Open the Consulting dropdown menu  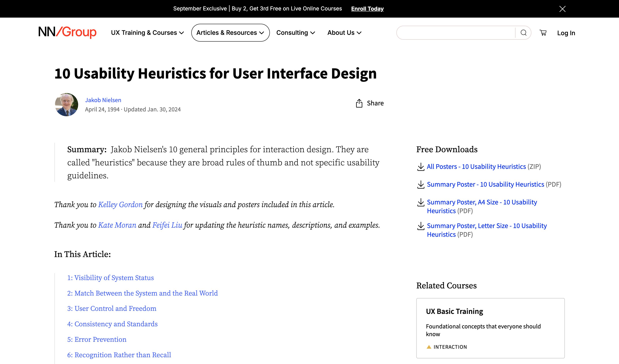296,33
